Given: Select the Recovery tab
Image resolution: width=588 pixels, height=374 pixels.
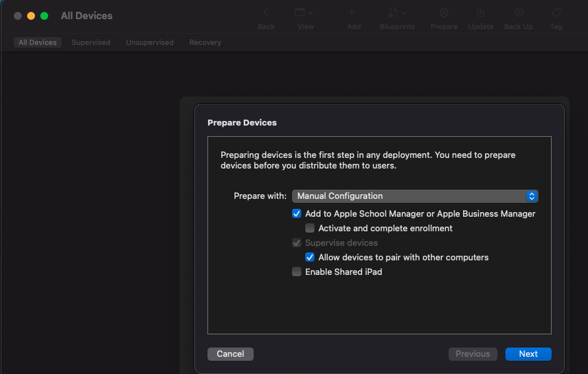Looking at the screenshot, I should point(205,42).
